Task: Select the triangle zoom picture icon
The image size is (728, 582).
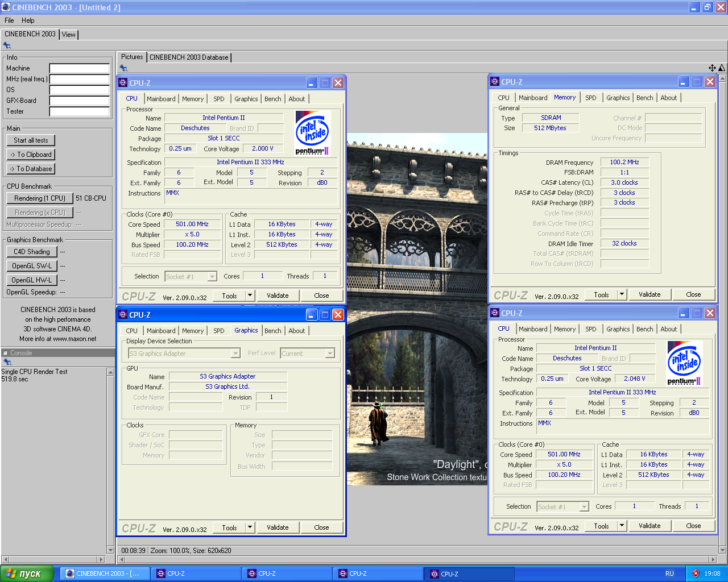Action: click(722, 68)
